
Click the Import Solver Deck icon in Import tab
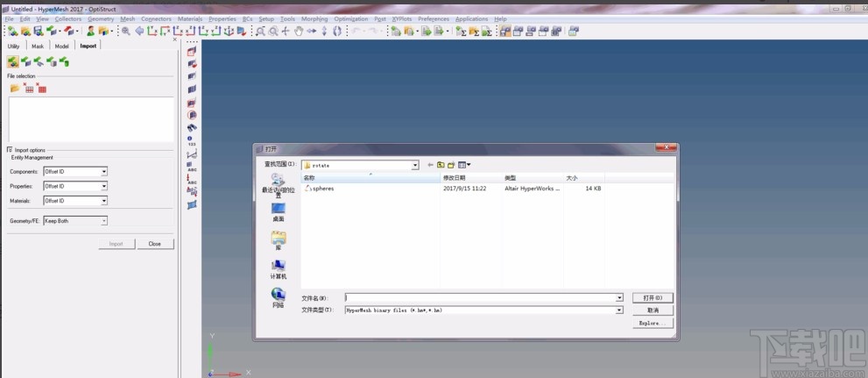(x=25, y=61)
